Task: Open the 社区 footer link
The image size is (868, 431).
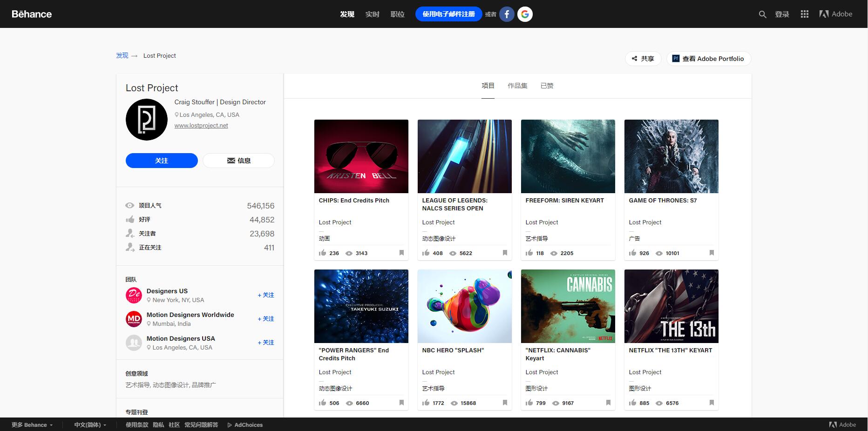Action: coord(174,425)
